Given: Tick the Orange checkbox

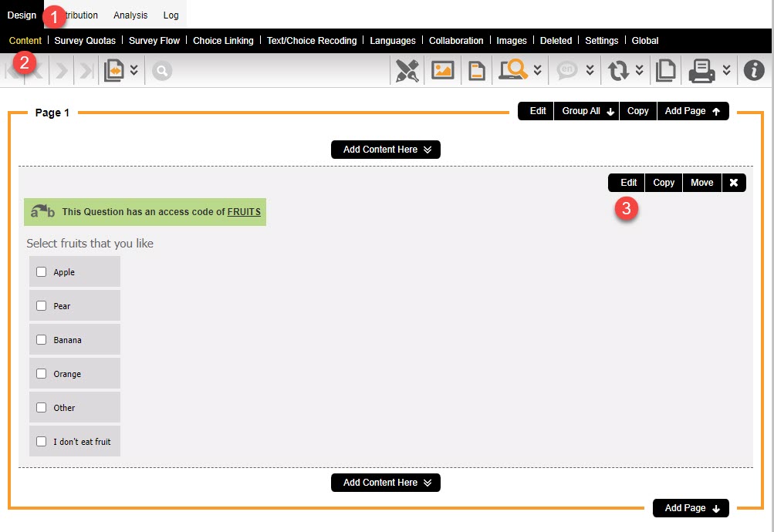Looking at the screenshot, I should [42, 374].
